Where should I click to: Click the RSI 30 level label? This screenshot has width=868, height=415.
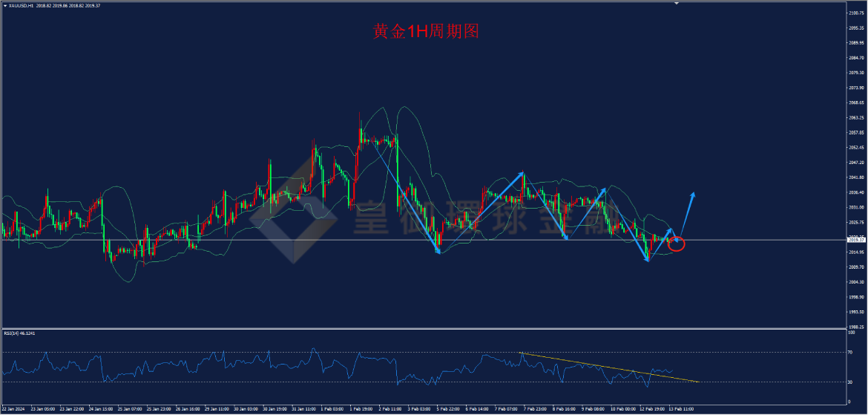pyautogui.click(x=852, y=382)
